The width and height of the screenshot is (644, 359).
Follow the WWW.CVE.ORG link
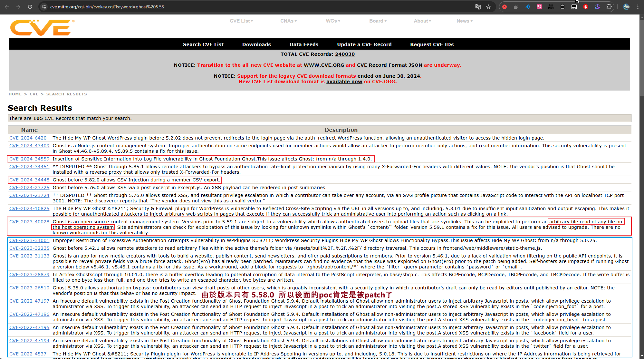[324, 65]
